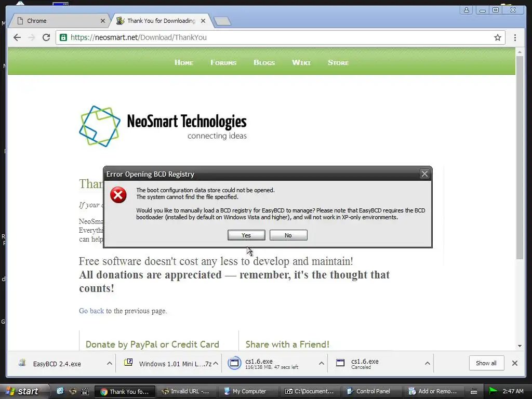Click the EasyBCD 2.4.exe file icon
This screenshot has width=532, height=399.
[x=22, y=363]
